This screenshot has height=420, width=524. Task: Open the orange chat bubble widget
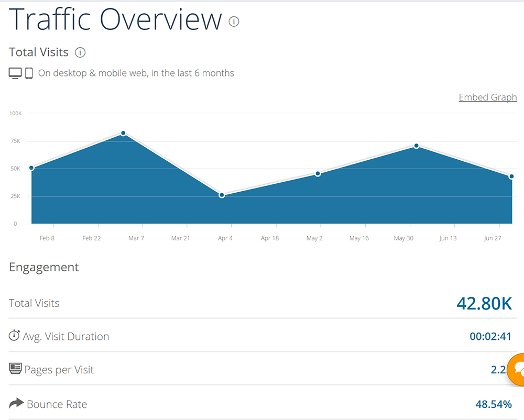tap(517, 370)
